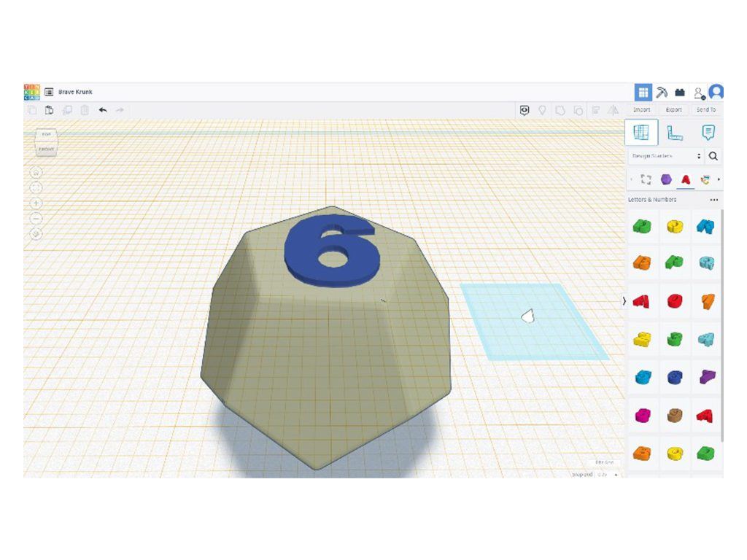Viewport: 747px width, 560px height.
Task: Click the Copy toolbar icon
Action: pos(32,111)
